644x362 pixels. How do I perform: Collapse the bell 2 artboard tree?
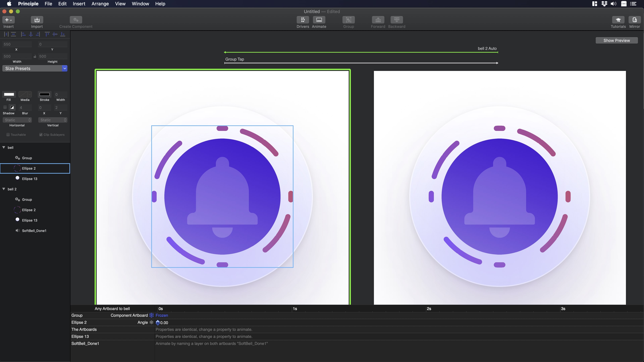tap(4, 189)
